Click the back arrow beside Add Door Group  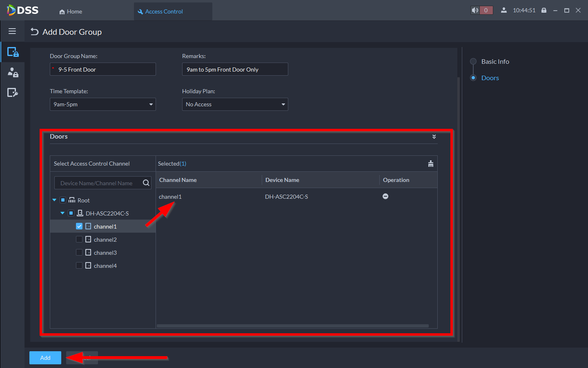pyautogui.click(x=35, y=32)
